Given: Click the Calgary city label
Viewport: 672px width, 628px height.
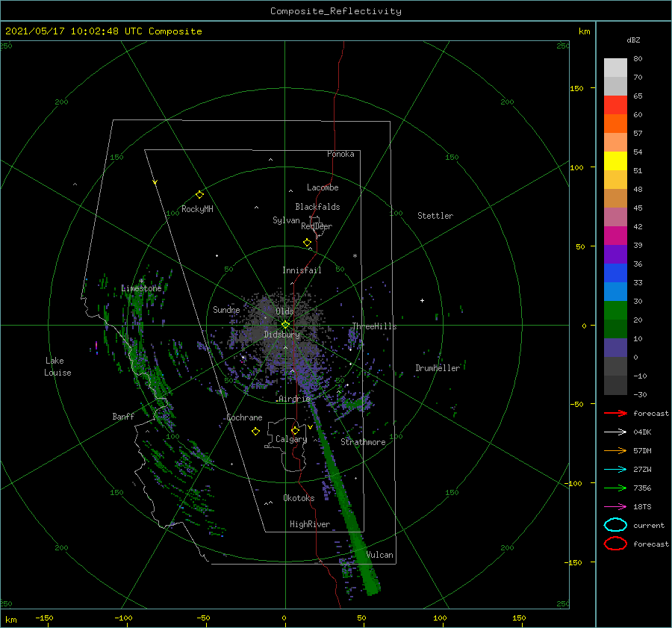Looking at the screenshot, I should [291, 439].
